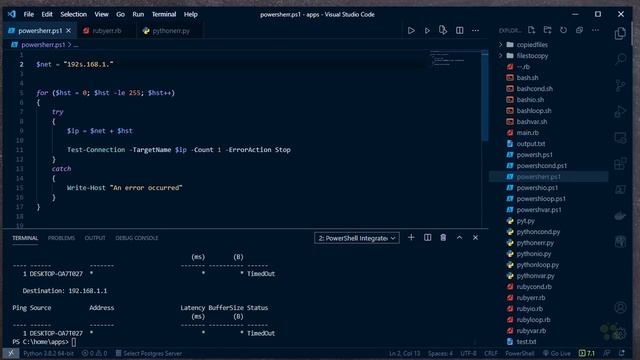The width and height of the screenshot is (640, 360).
Task: Open the Terminal menu
Action: coord(164,14)
